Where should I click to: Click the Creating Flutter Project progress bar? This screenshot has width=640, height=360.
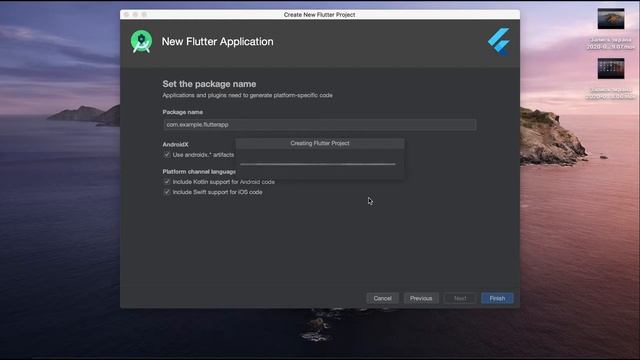click(x=318, y=164)
